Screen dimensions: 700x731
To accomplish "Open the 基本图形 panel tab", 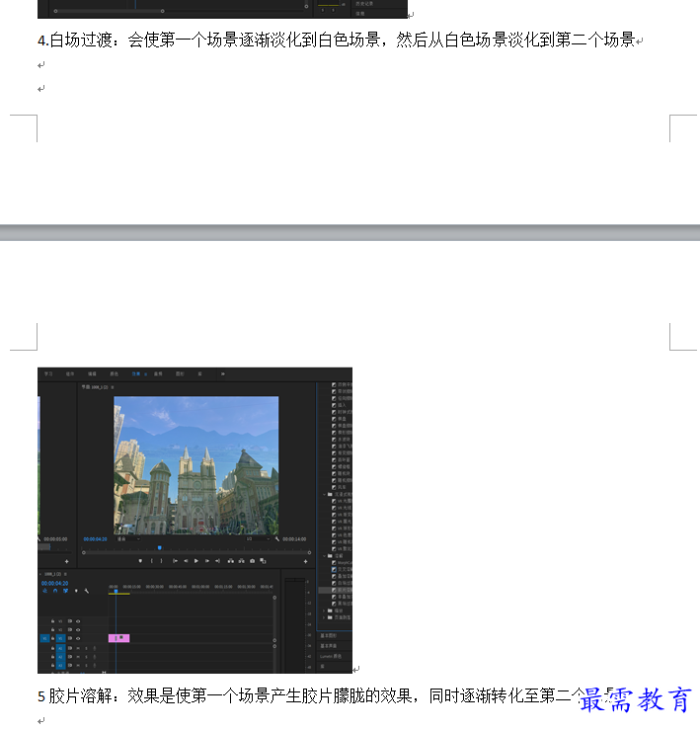I will coord(328,636).
